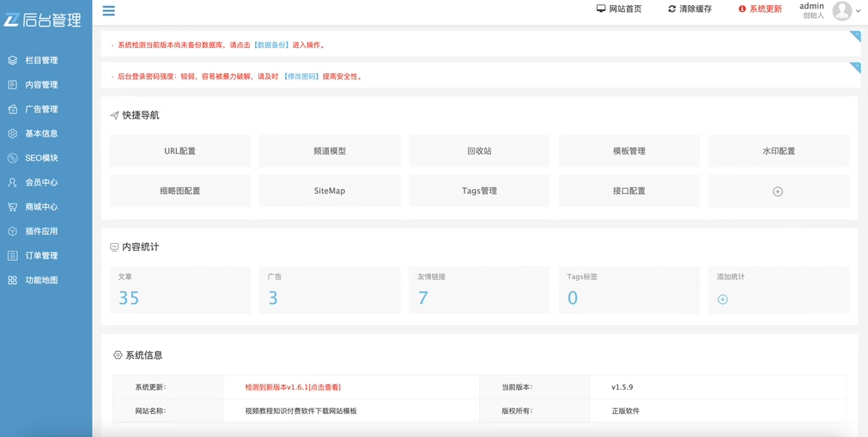Click the 栏目管理 layers icon in sidebar
Image resolution: width=868 pixels, height=437 pixels.
pyautogui.click(x=13, y=60)
